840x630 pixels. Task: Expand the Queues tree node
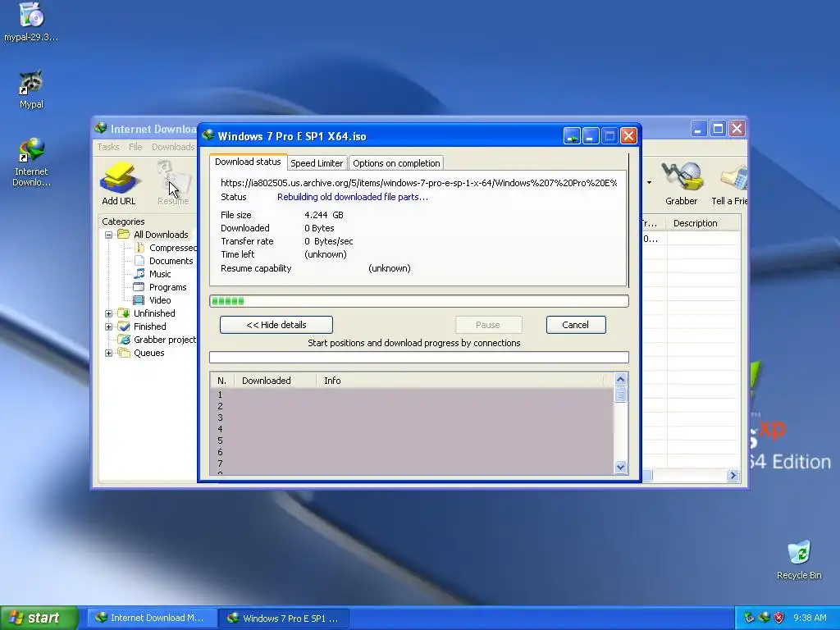click(109, 353)
